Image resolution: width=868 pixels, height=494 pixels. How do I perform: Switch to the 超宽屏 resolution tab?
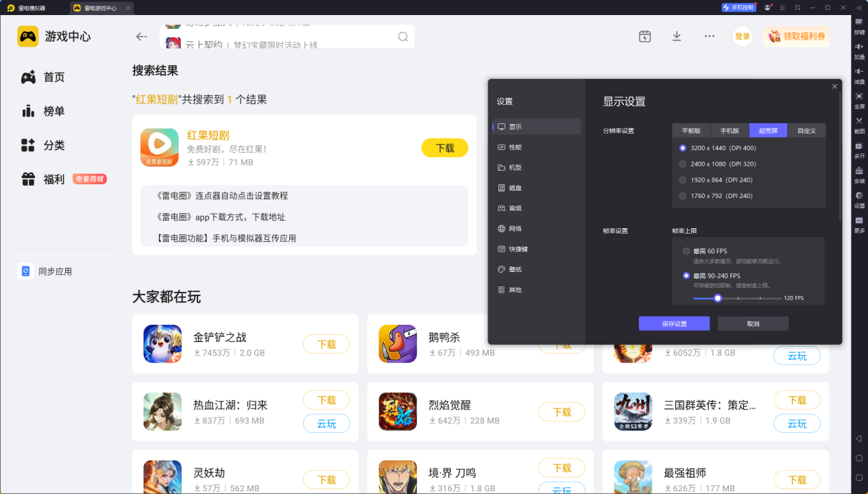point(768,130)
